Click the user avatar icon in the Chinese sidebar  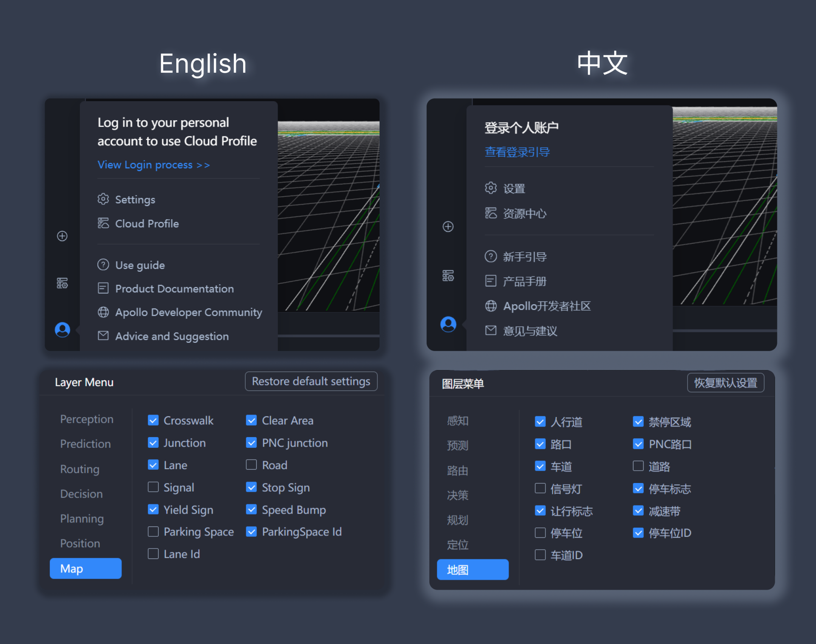tap(448, 325)
